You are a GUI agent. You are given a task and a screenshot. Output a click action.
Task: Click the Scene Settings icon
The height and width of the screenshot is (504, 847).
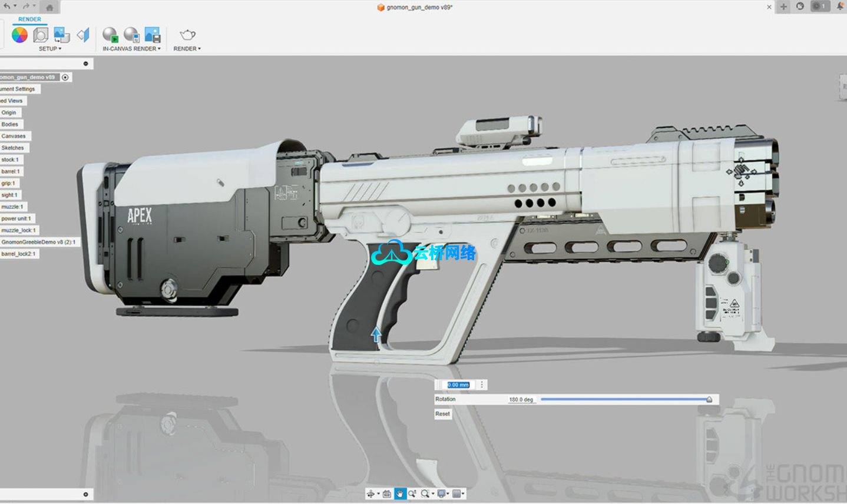(x=41, y=35)
